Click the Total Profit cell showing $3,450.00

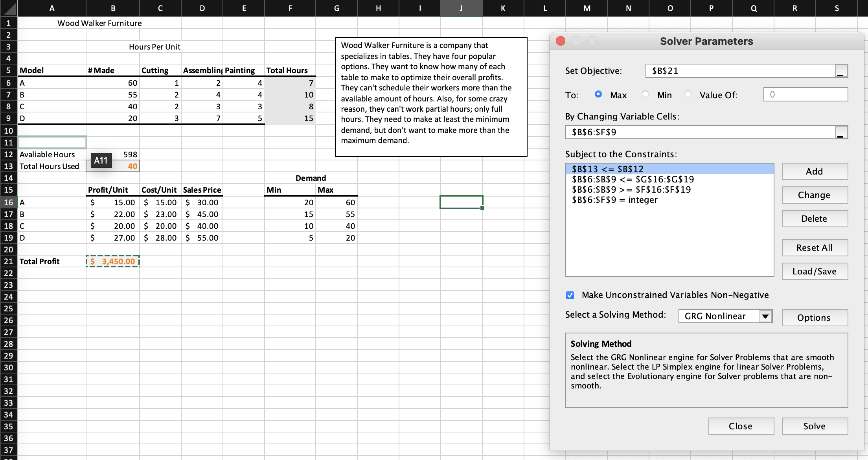tap(113, 261)
